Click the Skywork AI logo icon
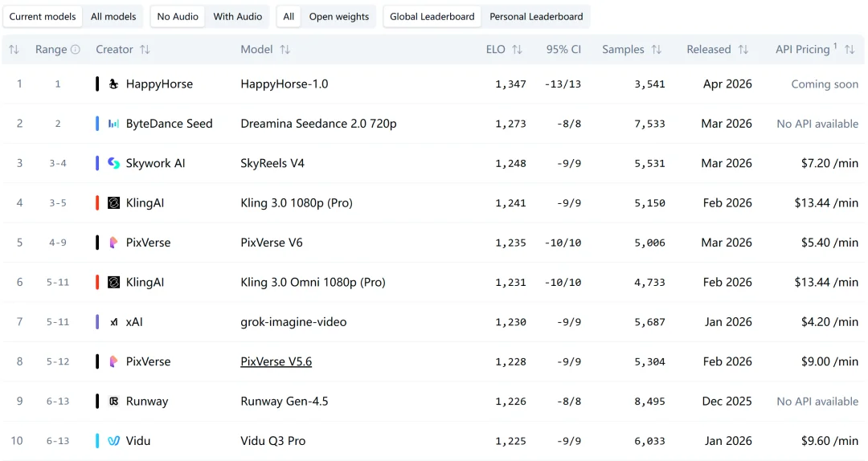This screenshot has height=461, width=868. [113, 163]
